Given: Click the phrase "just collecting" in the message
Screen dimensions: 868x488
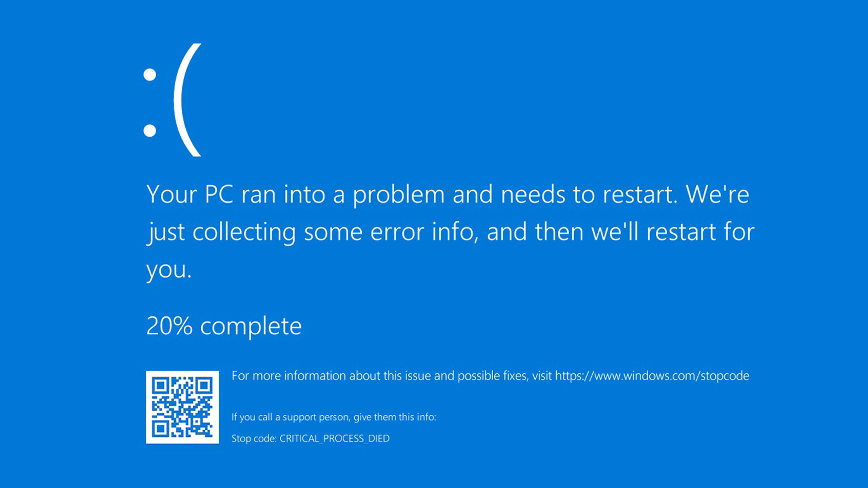Looking at the screenshot, I should pos(222,232).
